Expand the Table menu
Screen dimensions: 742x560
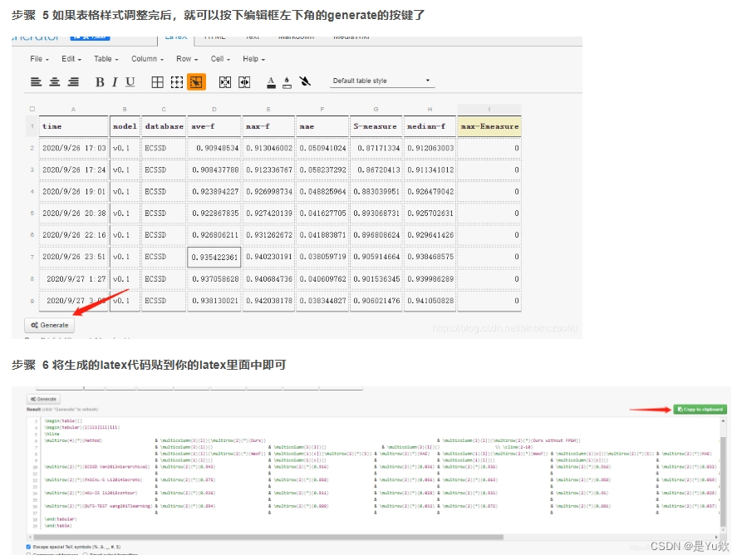(106, 59)
